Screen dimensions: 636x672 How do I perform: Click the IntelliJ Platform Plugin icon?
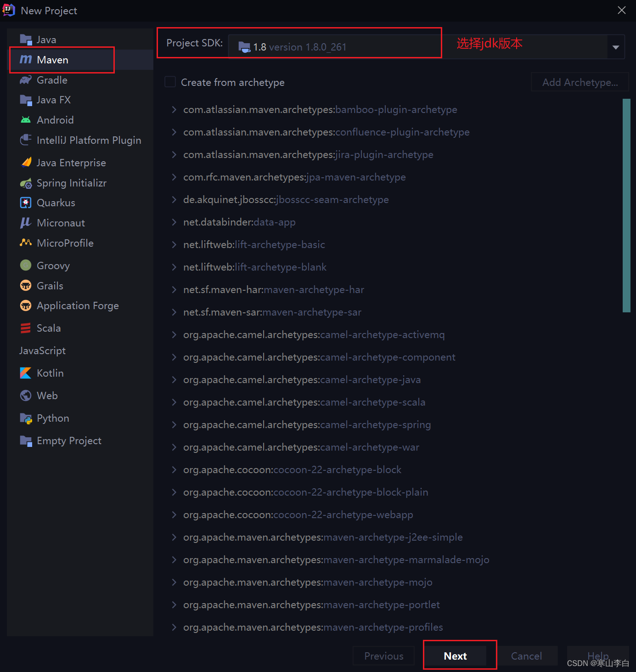pos(26,140)
